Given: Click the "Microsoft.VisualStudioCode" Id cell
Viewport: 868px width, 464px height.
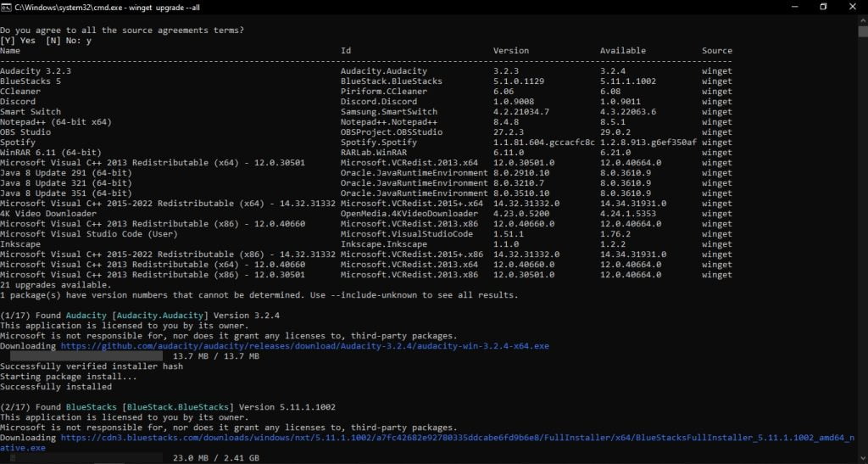Looking at the screenshot, I should [407, 233].
